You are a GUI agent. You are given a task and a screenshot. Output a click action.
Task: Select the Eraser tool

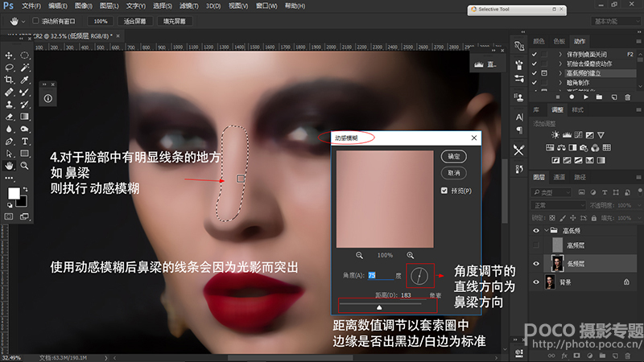click(9, 117)
